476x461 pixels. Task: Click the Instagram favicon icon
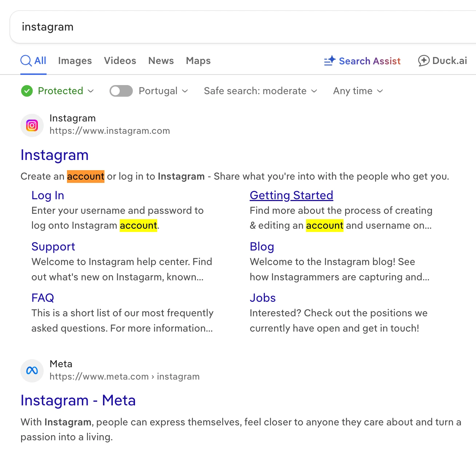32,125
